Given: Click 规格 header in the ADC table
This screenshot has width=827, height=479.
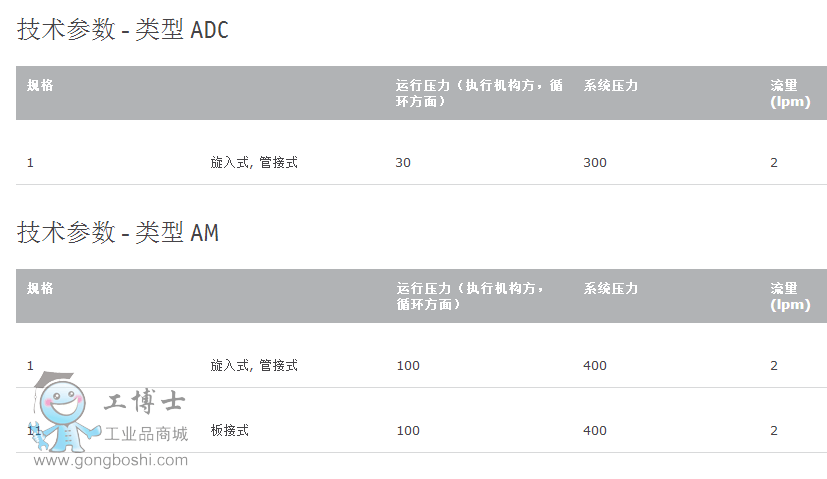Looking at the screenshot, I should click(40, 85).
